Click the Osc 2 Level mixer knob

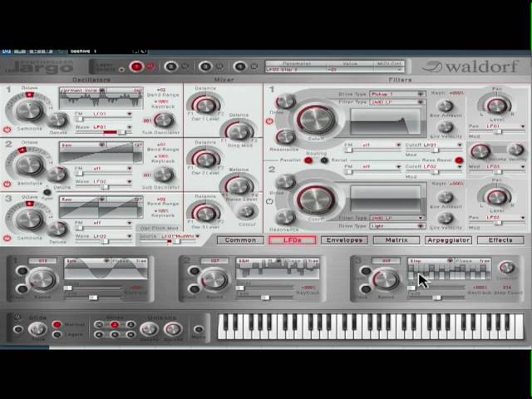pos(205,160)
